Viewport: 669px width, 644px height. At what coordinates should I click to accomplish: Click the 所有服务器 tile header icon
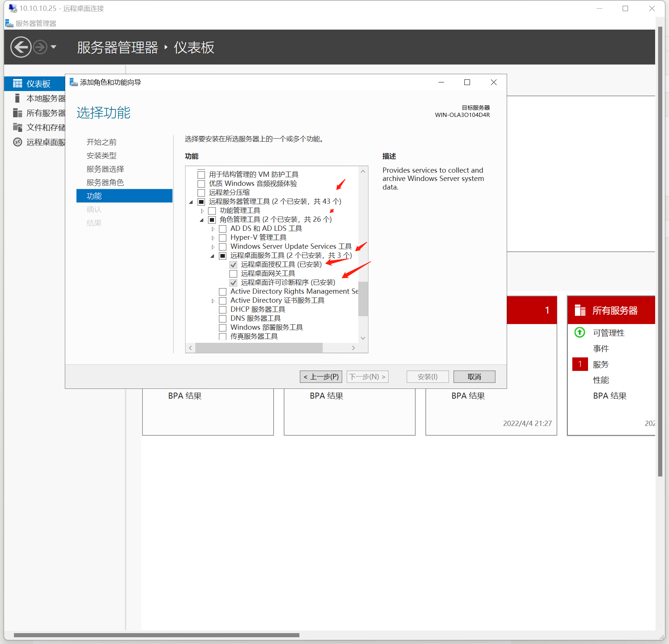click(580, 310)
